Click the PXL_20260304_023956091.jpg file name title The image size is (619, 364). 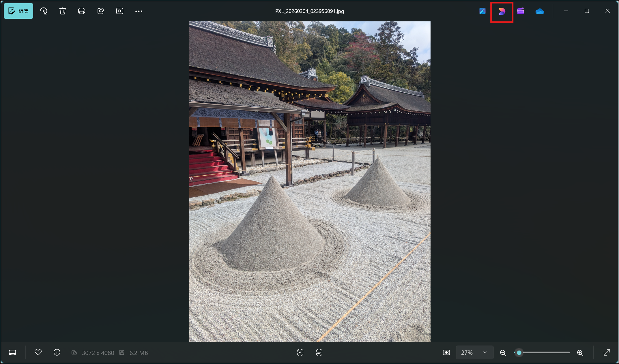[310, 11]
